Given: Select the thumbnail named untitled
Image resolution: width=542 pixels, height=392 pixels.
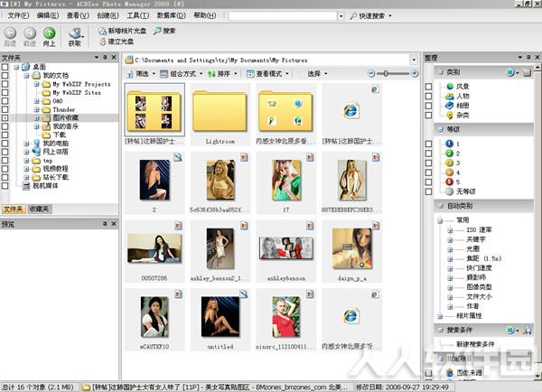Looking at the screenshot, I should pos(220,320).
